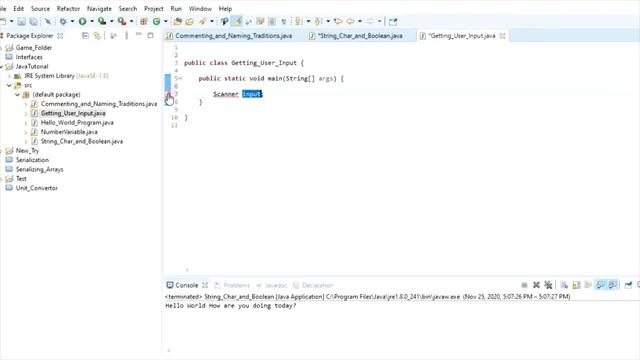Open the Source menu

pos(40,9)
